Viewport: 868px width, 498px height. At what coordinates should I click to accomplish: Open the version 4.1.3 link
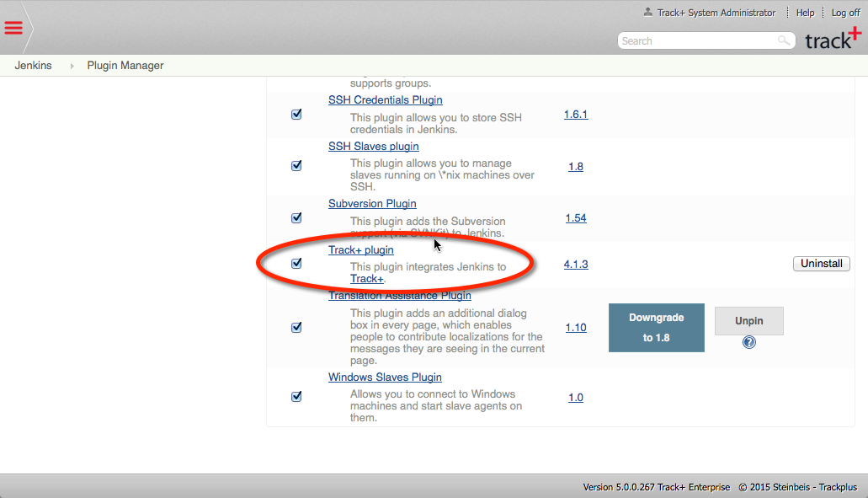(576, 264)
